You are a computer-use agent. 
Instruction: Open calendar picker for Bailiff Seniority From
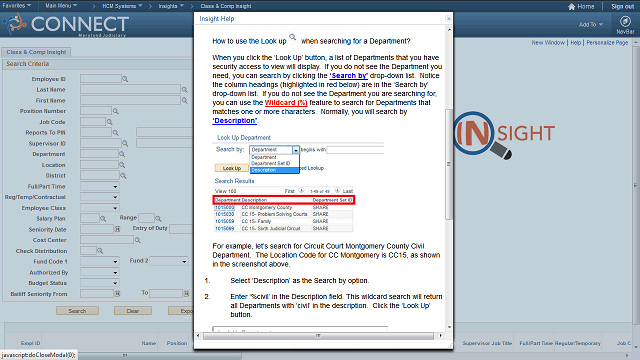click(x=118, y=293)
